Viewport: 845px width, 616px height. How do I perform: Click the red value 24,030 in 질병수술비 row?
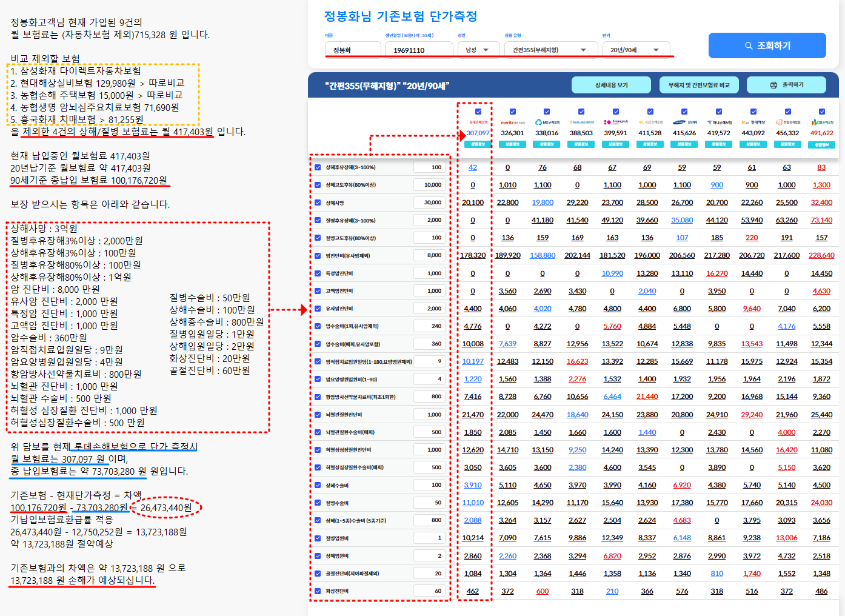821,503
